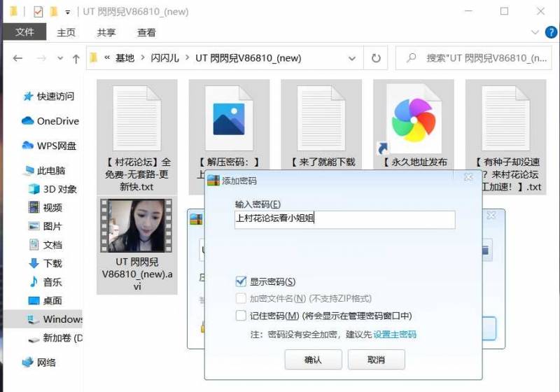Open OneDrive in the sidebar
The image size is (560, 392).
[57, 121]
